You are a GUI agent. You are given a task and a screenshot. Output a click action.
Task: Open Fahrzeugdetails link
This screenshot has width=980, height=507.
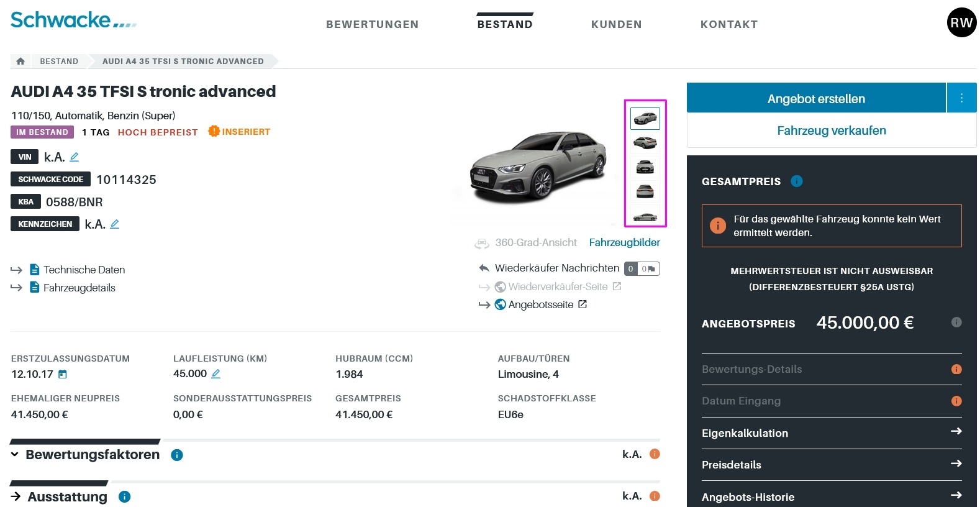click(x=79, y=288)
